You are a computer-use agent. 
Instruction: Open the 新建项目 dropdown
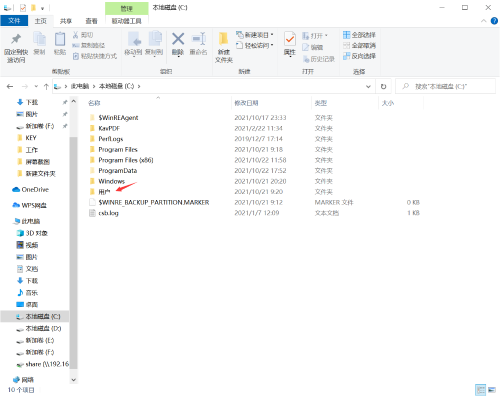click(x=272, y=35)
